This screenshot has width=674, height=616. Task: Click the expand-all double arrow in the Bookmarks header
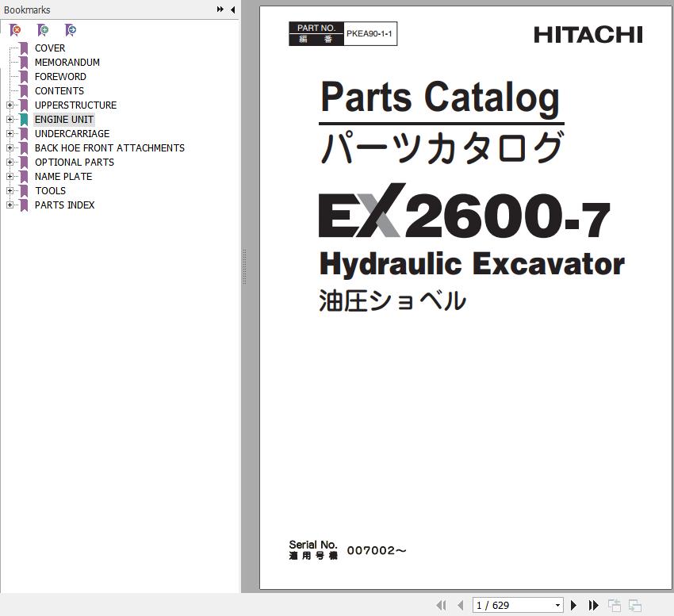[x=220, y=10]
